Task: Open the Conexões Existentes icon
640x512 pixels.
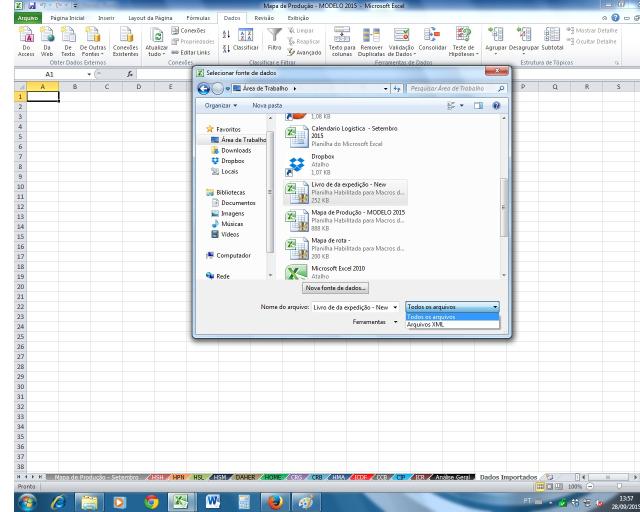Action: click(126, 41)
